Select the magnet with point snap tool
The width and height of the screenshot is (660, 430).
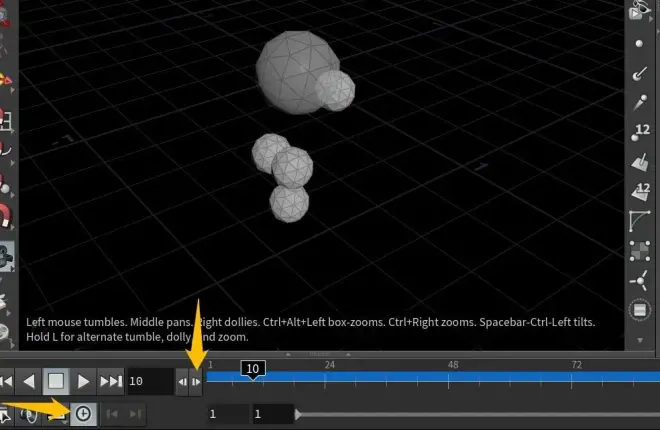[x=5, y=185]
